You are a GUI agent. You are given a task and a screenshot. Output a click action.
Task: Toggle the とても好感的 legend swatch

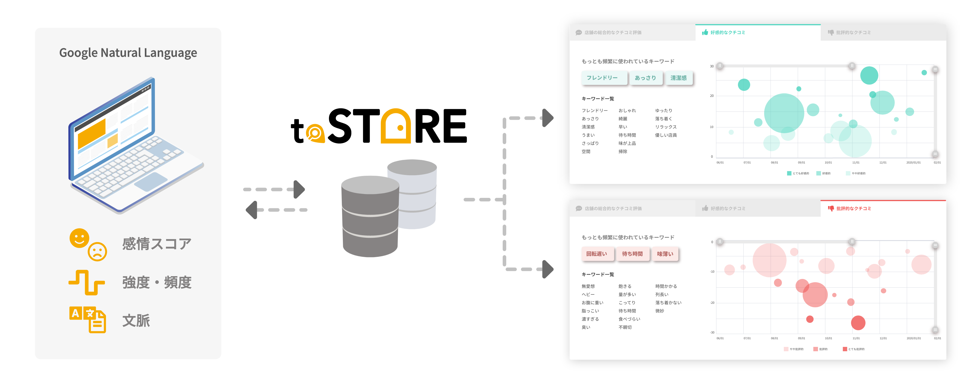click(789, 173)
